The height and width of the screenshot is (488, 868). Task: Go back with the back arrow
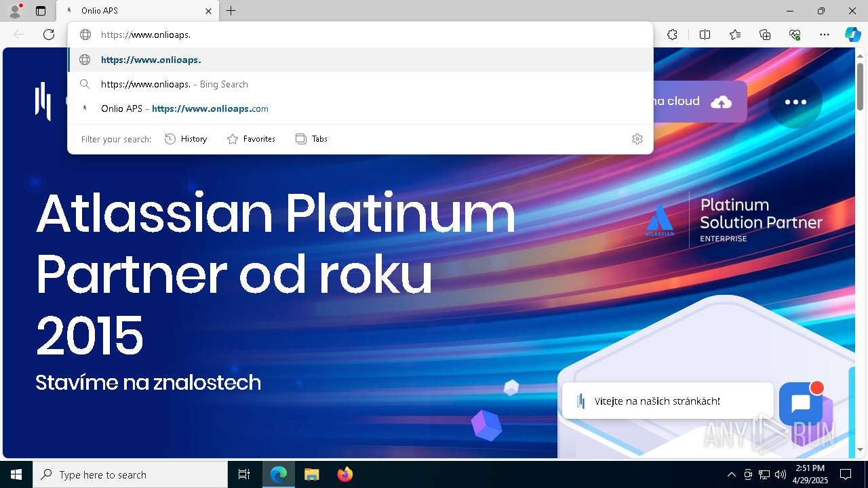[x=19, y=35]
